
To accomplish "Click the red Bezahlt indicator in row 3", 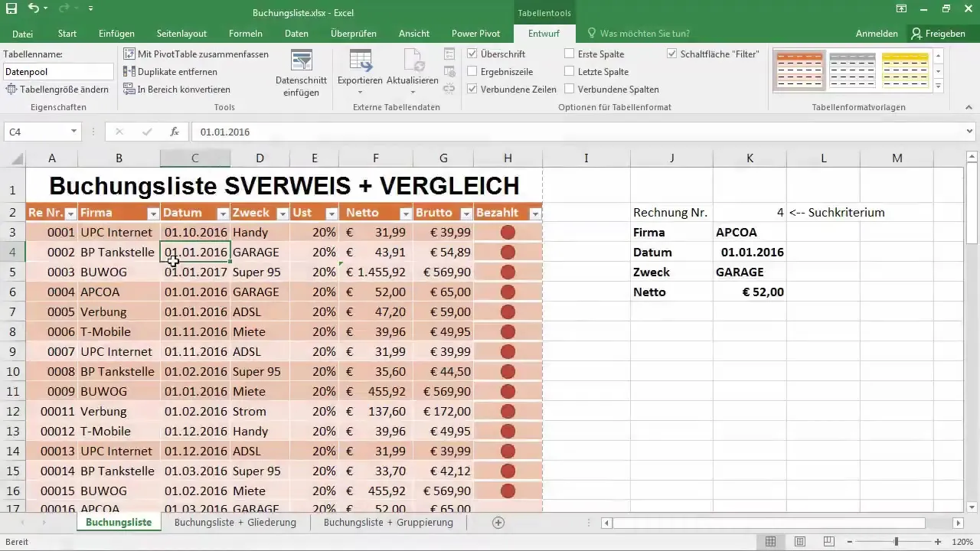I will pyautogui.click(x=508, y=232).
